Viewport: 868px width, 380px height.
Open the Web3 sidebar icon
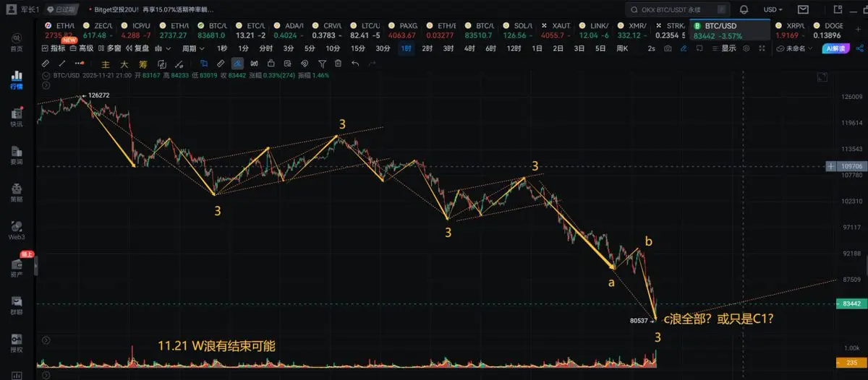point(15,229)
